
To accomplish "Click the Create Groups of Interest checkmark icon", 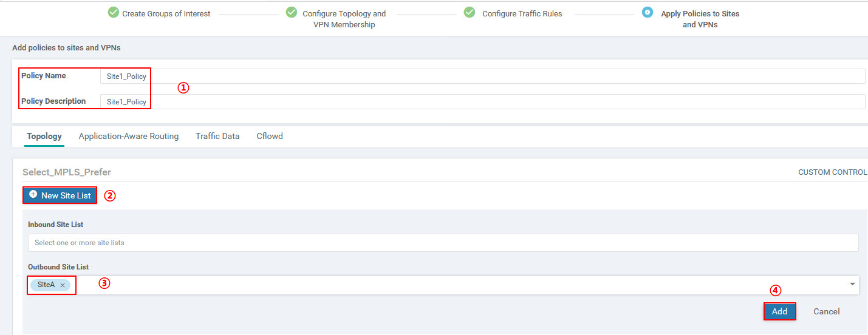I will pos(113,13).
